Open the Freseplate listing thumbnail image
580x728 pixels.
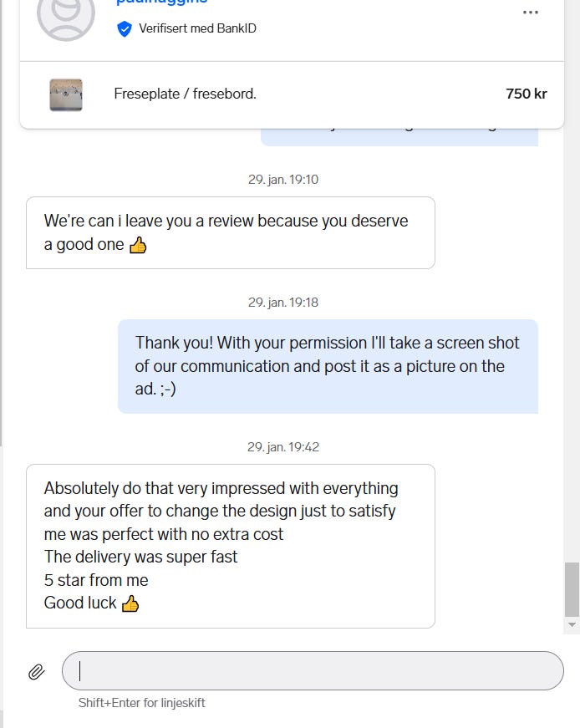point(66,94)
